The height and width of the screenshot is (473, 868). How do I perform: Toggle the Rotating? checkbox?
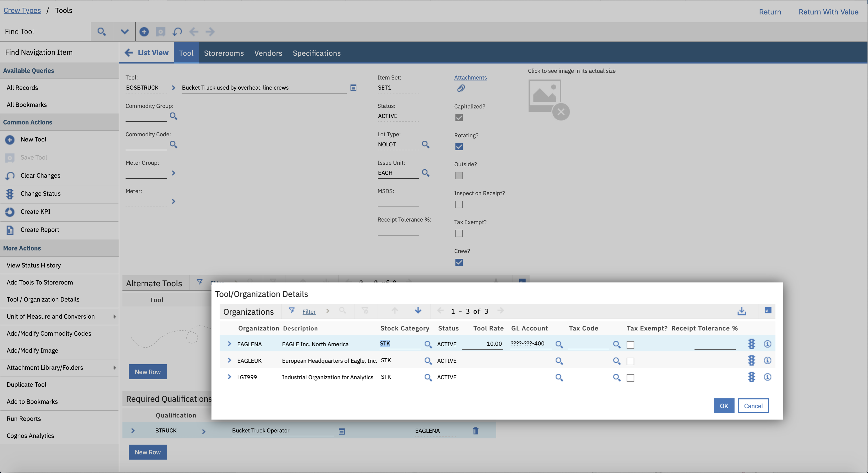(459, 147)
